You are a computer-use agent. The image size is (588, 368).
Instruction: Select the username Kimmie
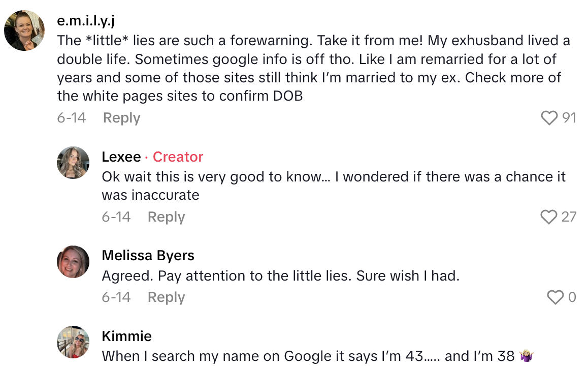pyautogui.click(x=126, y=336)
